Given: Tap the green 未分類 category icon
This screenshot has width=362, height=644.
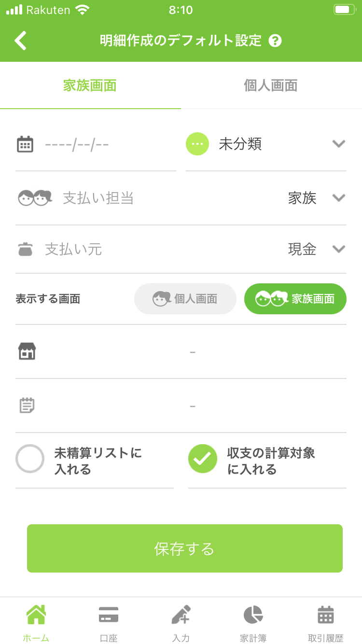Looking at the screenshot, I should (x=197, y=144).
